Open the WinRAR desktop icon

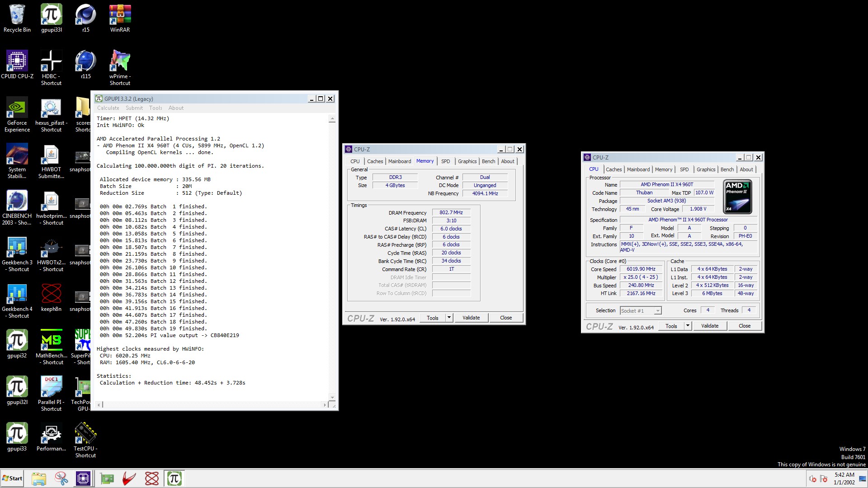(120, 18)
